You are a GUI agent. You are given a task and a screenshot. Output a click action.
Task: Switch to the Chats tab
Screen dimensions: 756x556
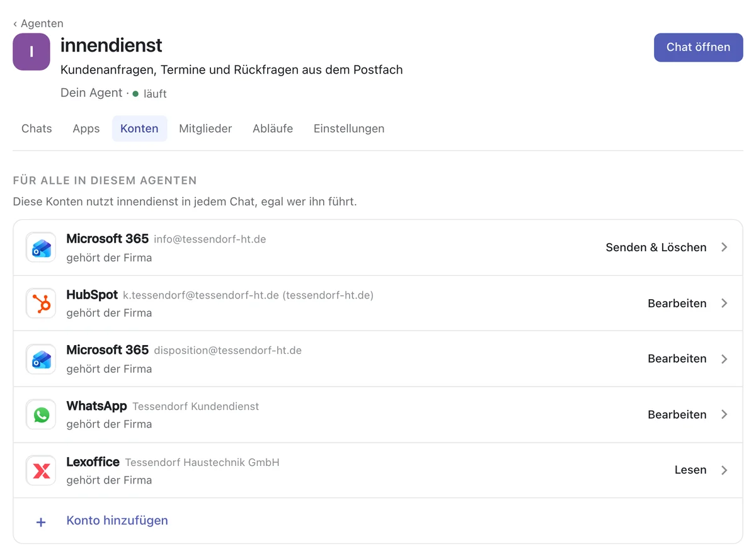pos(37,128)
